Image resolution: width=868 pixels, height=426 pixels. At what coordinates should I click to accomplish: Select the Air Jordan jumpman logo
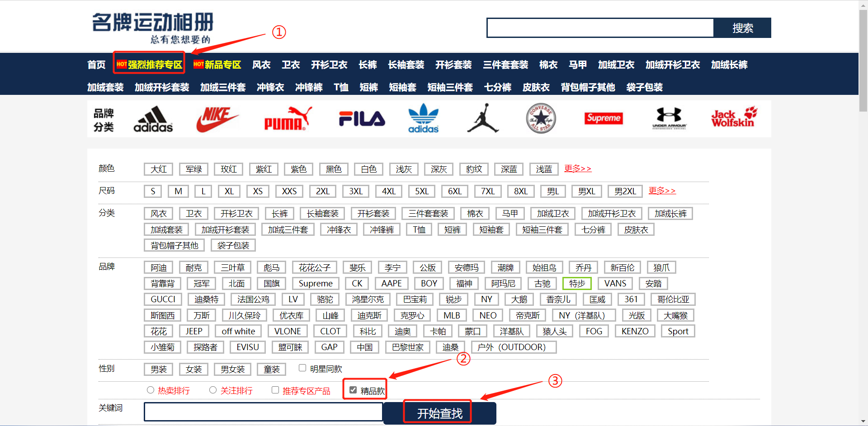pyautogui.click(x=483, y=118)
